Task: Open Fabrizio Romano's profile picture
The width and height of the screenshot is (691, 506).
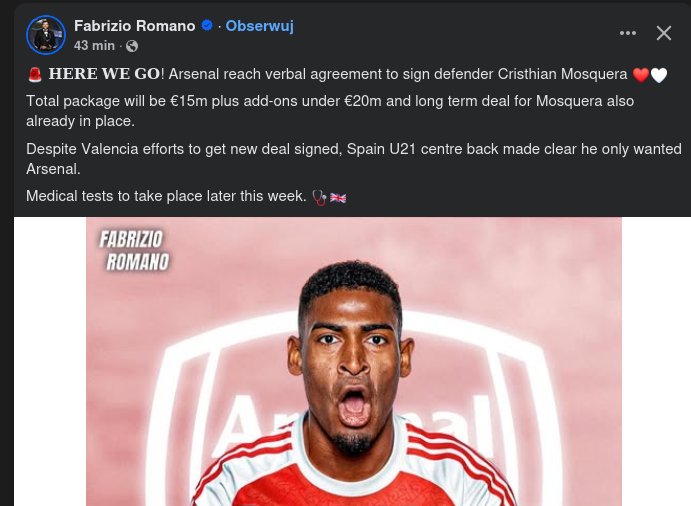Action: click(x=46, y=35)
